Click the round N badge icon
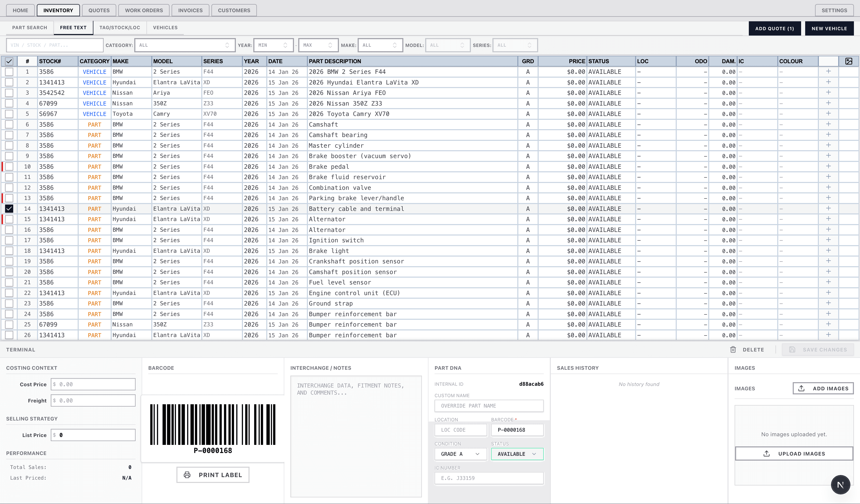The width and height of the screenshot is (860, 504). click(840, 484)
